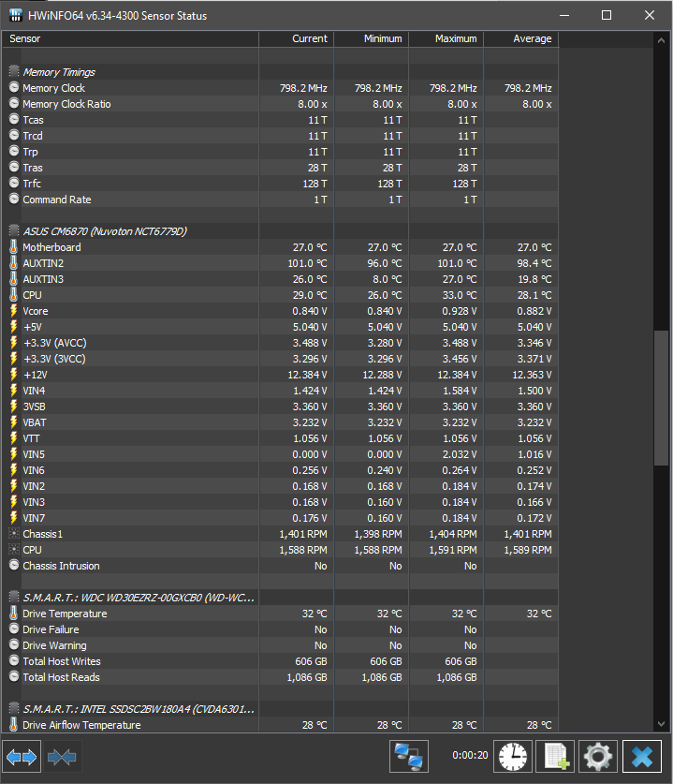
Task: Click the Chassis Intrusion circle icon
Action: (14, 566)
